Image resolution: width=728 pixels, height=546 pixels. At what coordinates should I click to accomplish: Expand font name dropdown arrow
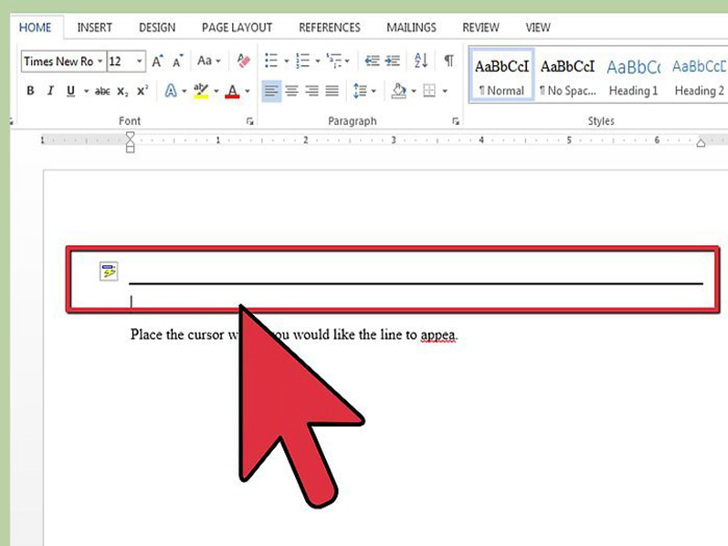(100, 61)
